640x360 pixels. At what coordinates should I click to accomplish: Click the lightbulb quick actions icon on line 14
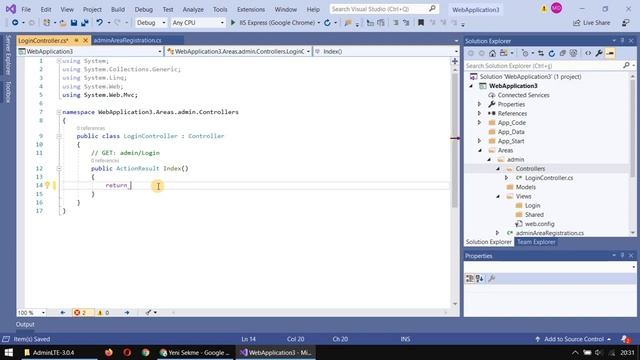[x=47, y=185]
